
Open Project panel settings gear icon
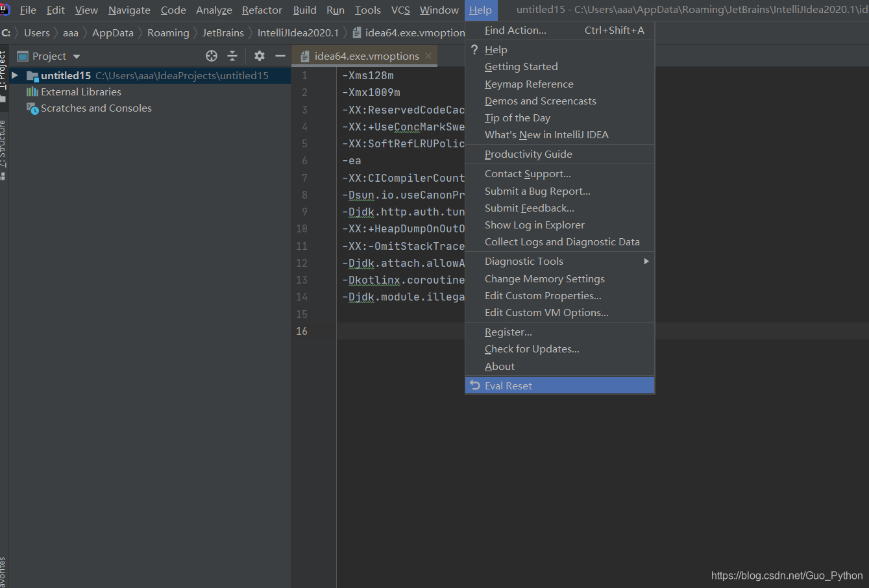point(260,56)
